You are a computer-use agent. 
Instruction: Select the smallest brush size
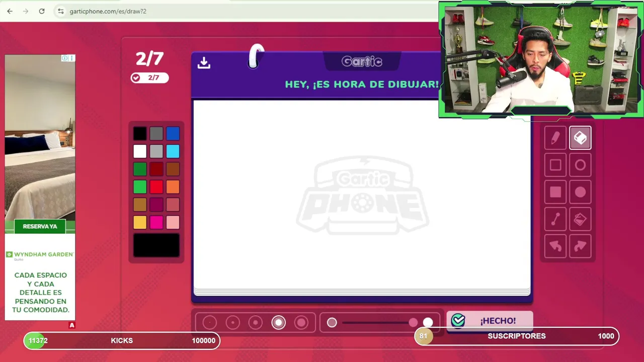point(210,323)
